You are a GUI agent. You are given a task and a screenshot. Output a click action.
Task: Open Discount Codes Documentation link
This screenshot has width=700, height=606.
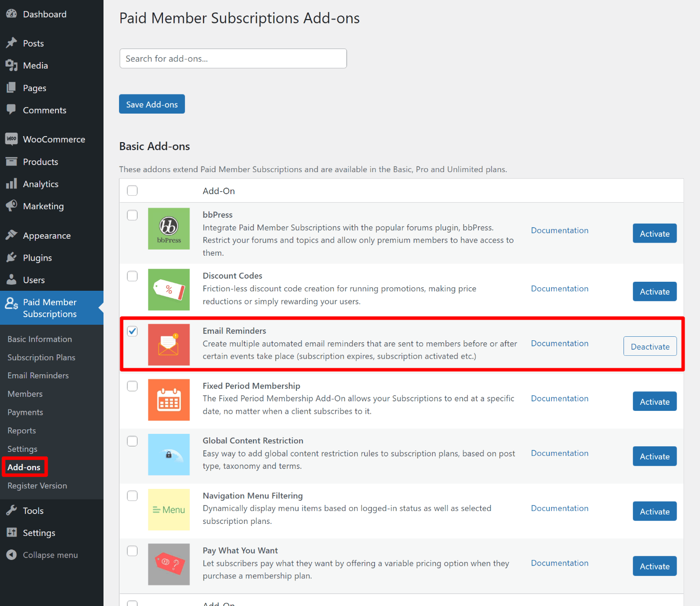(559, 288)
